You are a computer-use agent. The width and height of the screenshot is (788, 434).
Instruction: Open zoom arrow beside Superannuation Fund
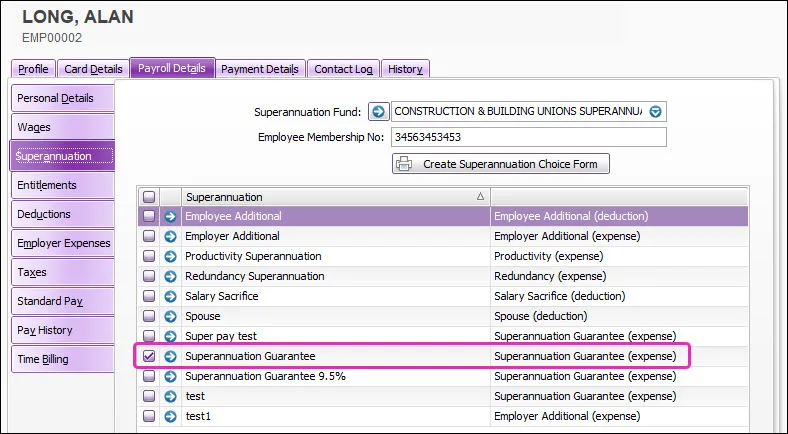(x=379, y=112)
